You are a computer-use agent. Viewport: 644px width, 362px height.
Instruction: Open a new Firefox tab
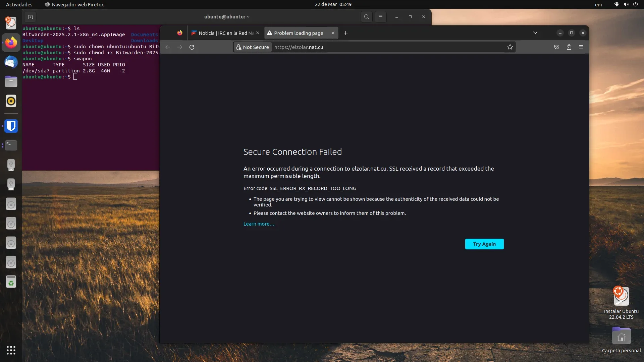point(345,33)
